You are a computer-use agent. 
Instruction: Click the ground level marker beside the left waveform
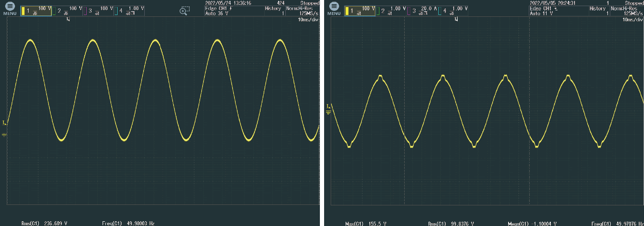point(4,135)
